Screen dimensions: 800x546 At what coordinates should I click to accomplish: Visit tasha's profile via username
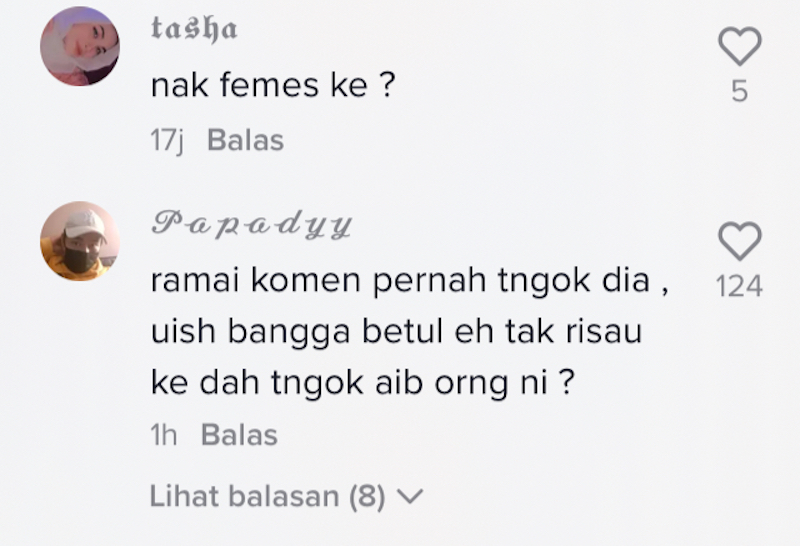[x=194, y=30]
